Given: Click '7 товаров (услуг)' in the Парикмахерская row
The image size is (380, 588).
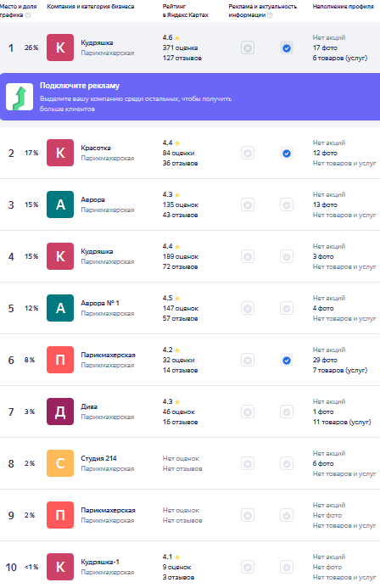Looking at the screenshot, I should click(340, 370).
